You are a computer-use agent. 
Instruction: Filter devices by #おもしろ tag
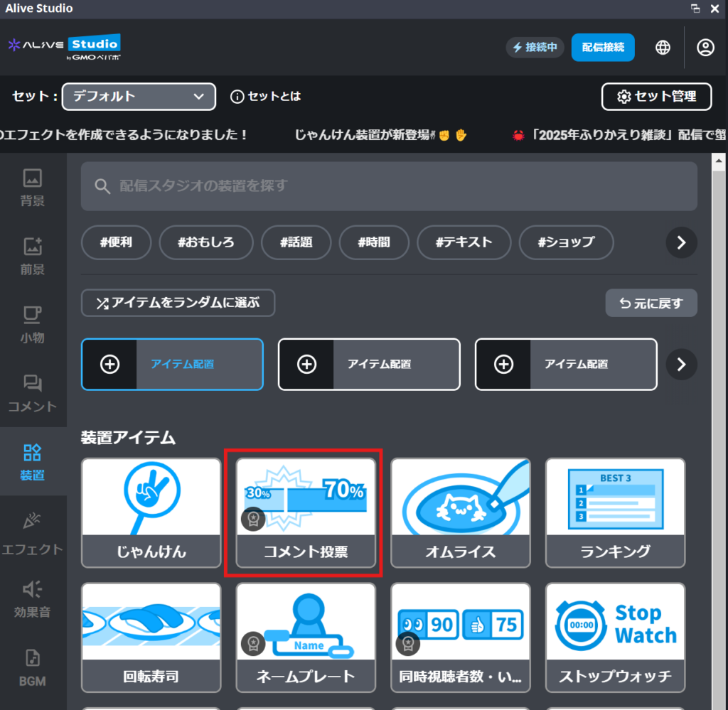tap(205, 242)
